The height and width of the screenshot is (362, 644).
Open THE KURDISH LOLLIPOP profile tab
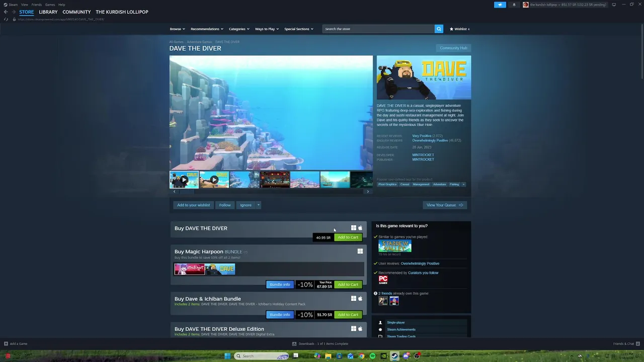coord(122,12)
